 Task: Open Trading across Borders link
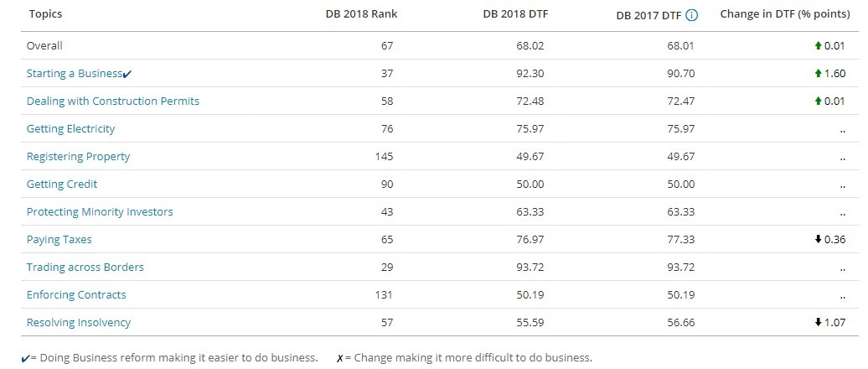85,267
